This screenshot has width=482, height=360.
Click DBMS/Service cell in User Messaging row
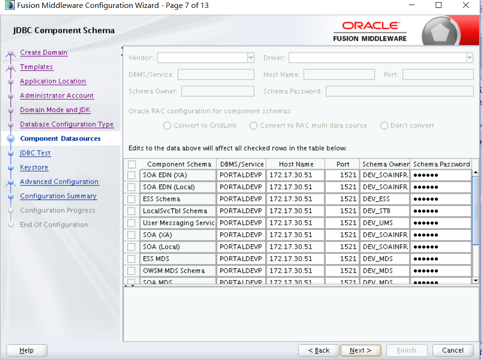click(x=241, y=223)
